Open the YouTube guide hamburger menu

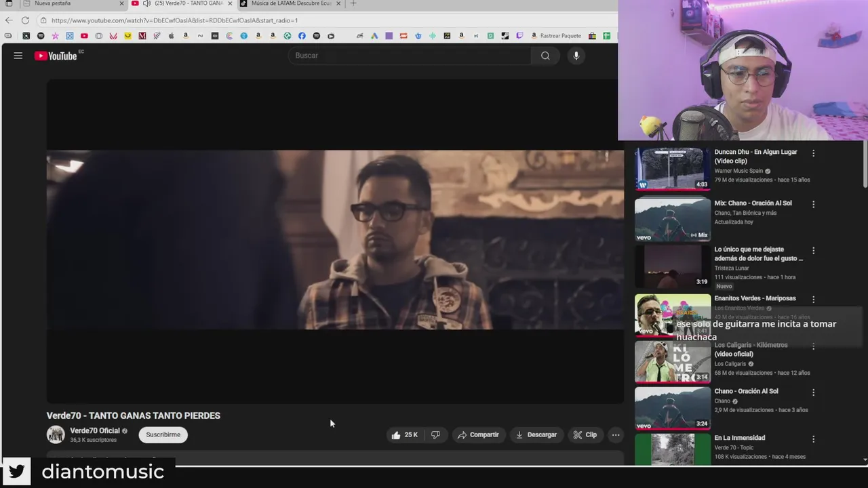[18, 56]
